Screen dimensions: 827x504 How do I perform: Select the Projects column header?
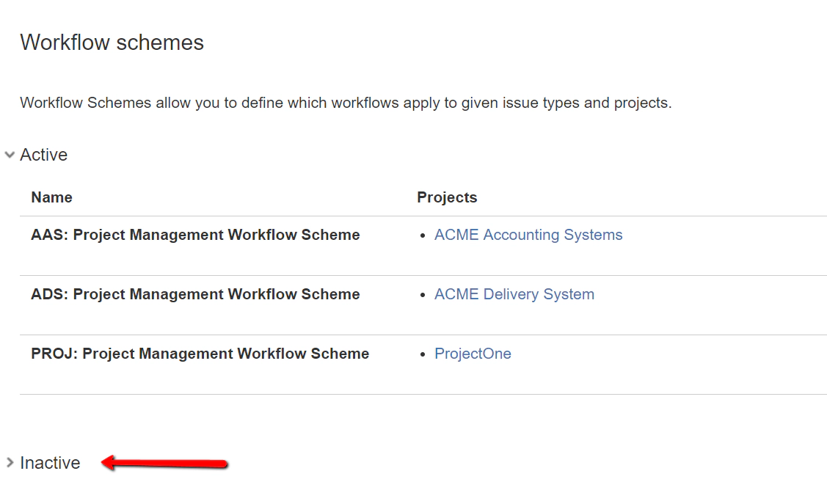click(x=447, y=197)
